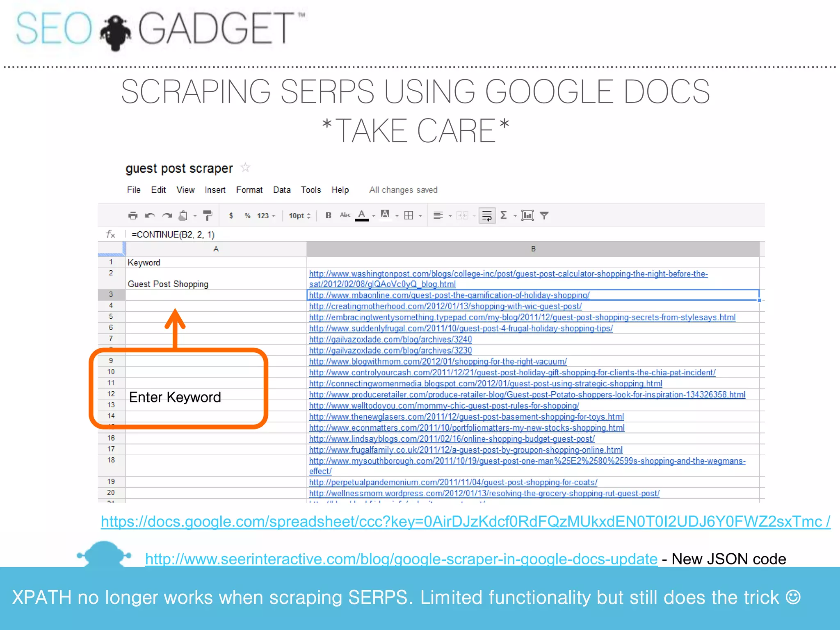Open the washingtonpost.com link
The image size is (840, 630).
508,279
